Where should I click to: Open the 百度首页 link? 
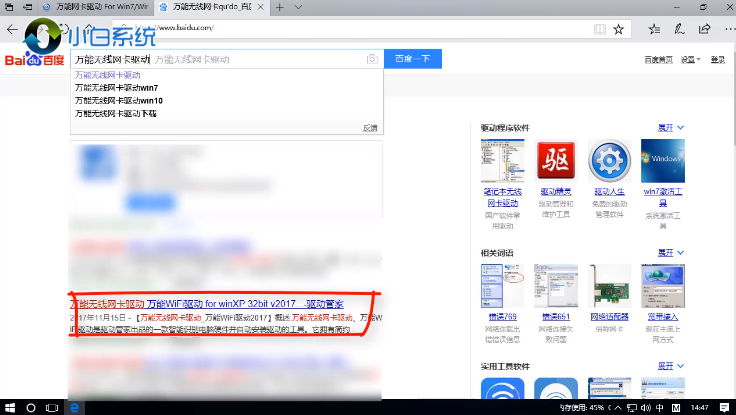(658, 60)
